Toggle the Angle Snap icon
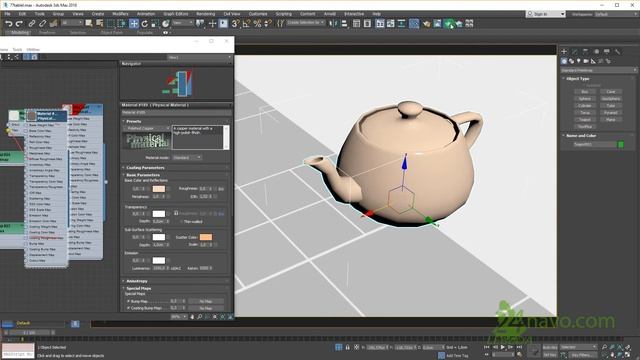The image size is (640, 360). pyautogui.click(x=247, y=24)
